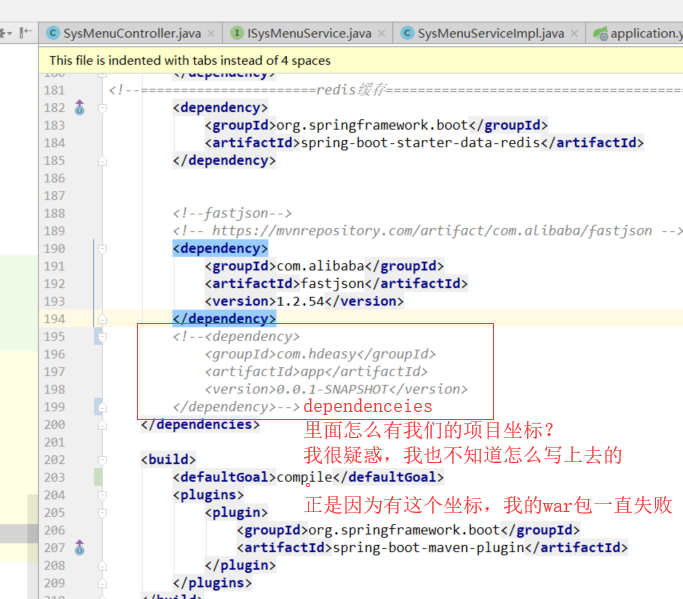Collapse the plugins block at line 204

coord(102,495)
